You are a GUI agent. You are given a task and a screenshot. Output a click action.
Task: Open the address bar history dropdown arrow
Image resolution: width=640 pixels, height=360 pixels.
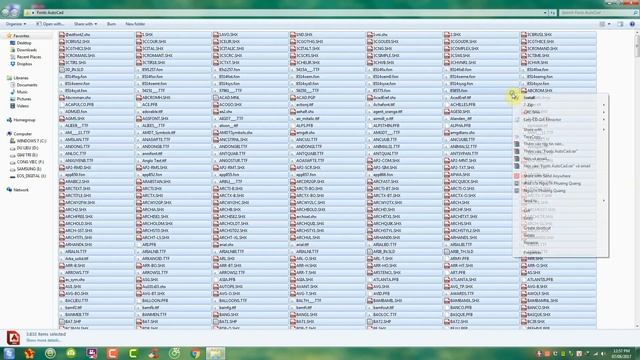pyautogui.click(x=545, y=13)
